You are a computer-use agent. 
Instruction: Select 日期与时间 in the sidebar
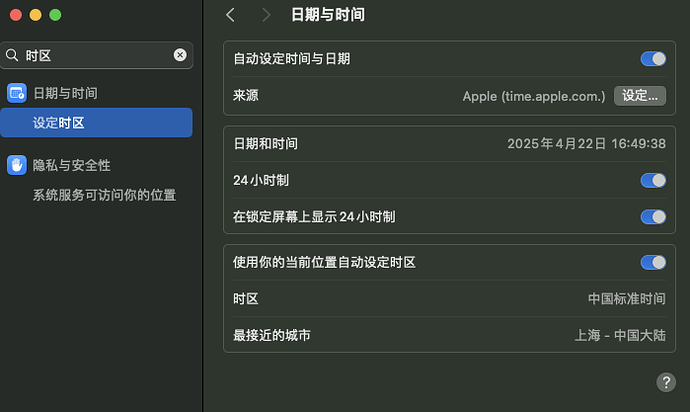coord(65,93)
